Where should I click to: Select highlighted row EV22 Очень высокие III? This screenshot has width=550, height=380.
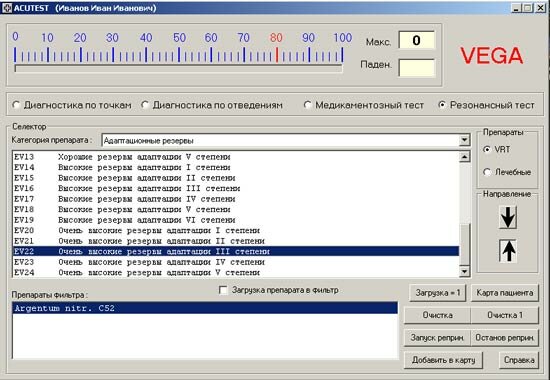[236, 252]
